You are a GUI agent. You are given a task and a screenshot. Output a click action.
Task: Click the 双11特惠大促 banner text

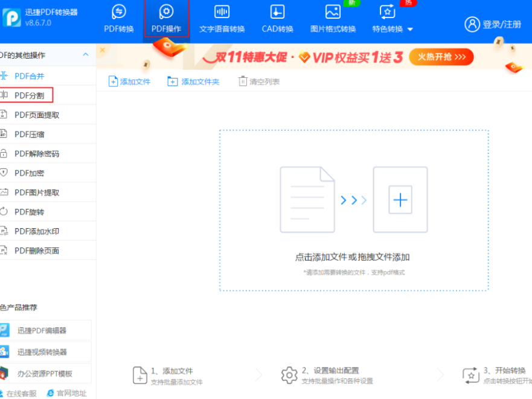[251, 57]
